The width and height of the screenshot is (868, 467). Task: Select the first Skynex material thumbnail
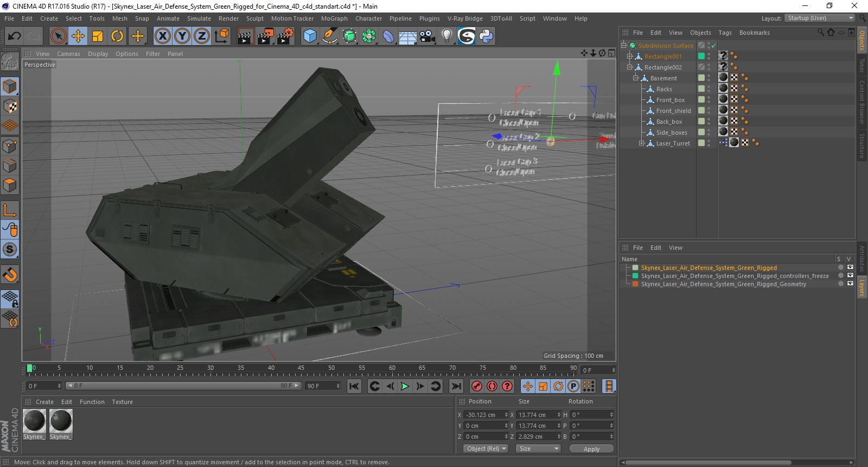(34, 421)
